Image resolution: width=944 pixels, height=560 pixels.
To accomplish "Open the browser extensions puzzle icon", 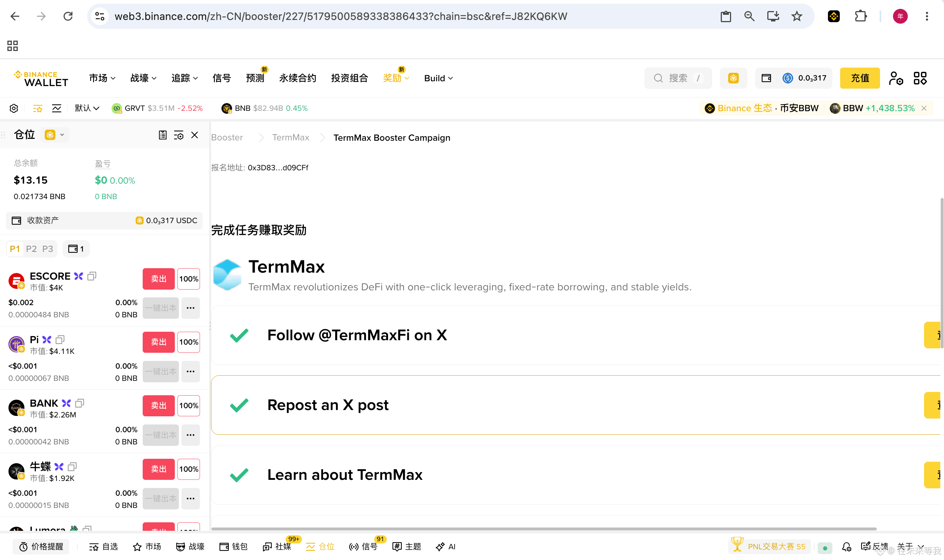I will (x=860, y=16).
